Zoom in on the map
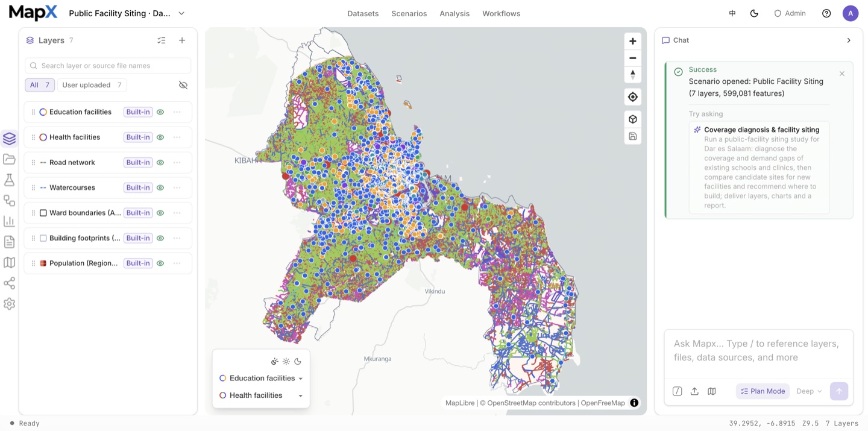This screenshot has height=431, width=868. tap(632, 41)
